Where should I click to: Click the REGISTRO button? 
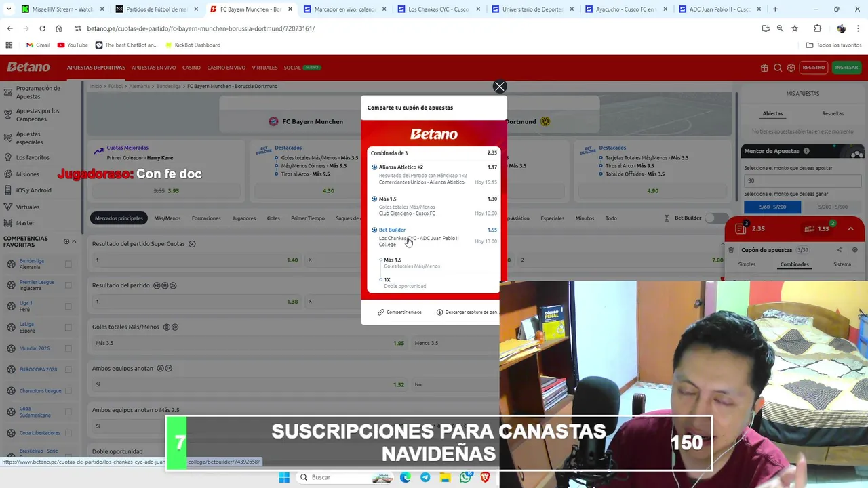pos(813,68)
